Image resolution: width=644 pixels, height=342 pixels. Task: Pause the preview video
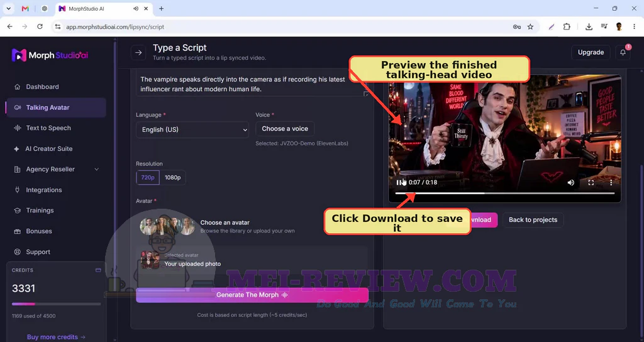coord(399,182)
